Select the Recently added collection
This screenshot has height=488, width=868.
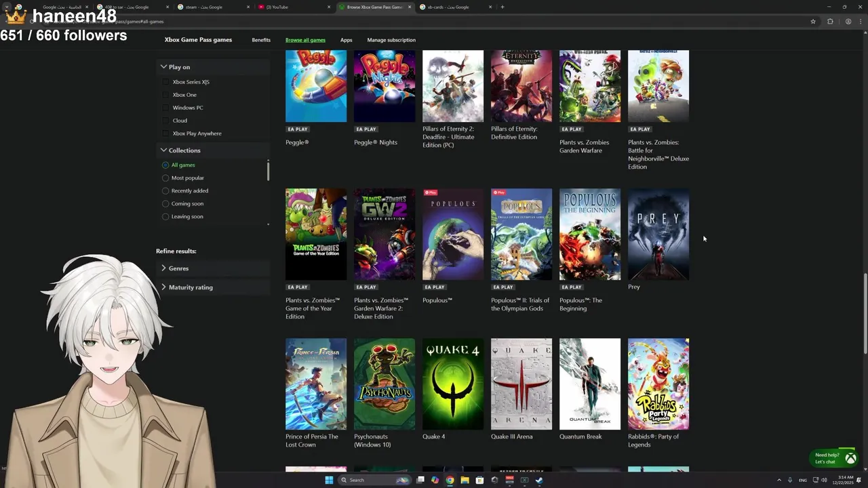coord(165,190)
